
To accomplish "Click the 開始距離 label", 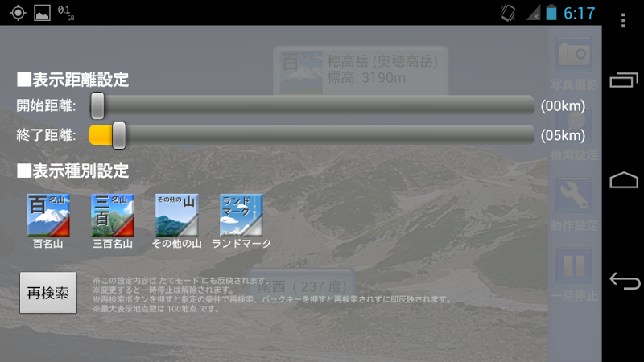I will 46,106.
